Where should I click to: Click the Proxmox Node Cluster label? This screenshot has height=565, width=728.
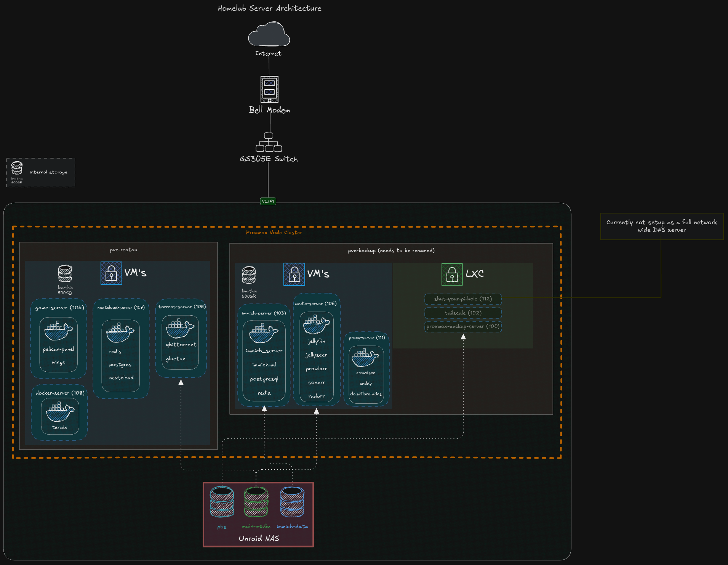click(x=274, y=233)
